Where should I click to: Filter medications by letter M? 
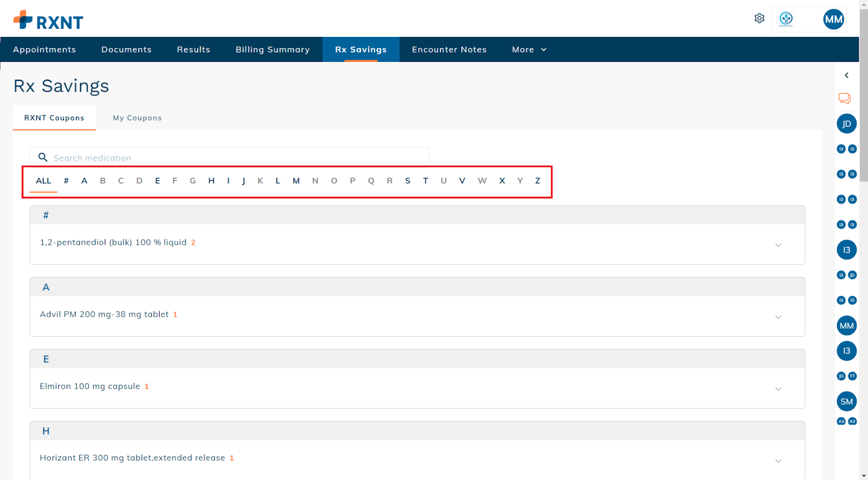point(296,181)
